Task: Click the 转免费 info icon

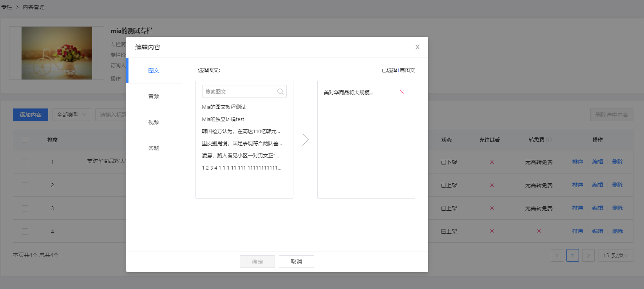Action: tap(549, 139)
